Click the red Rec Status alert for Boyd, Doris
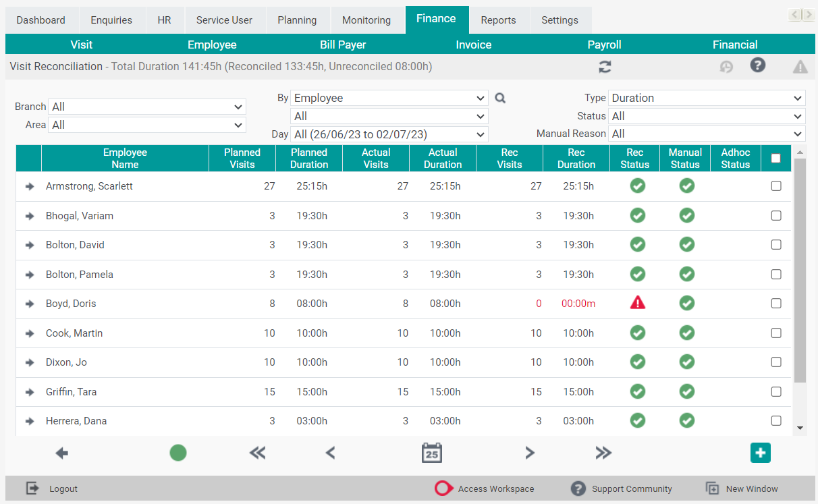Viewport: 818px width, 504px height. click(637, 303)
